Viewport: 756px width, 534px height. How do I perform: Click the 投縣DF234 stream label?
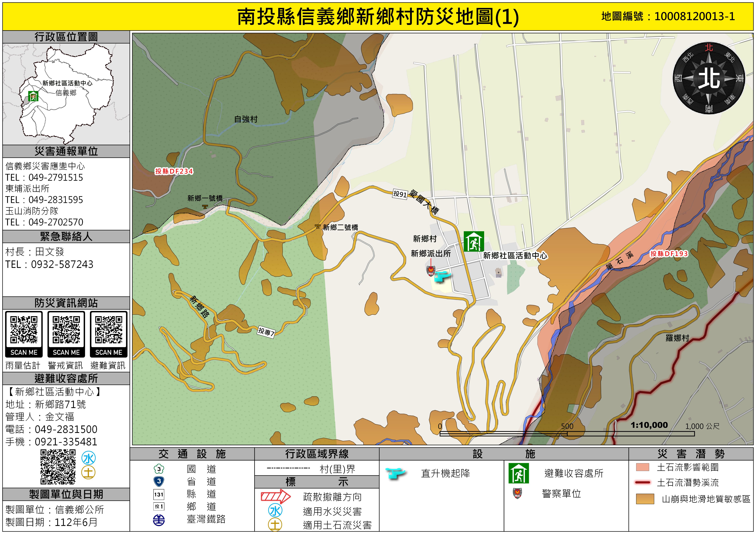point(174,171)
